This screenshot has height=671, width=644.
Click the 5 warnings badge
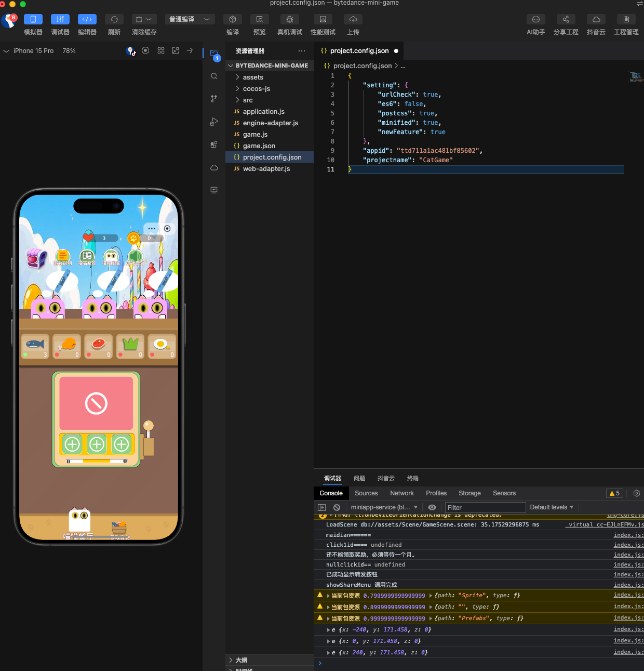point(614,493)
